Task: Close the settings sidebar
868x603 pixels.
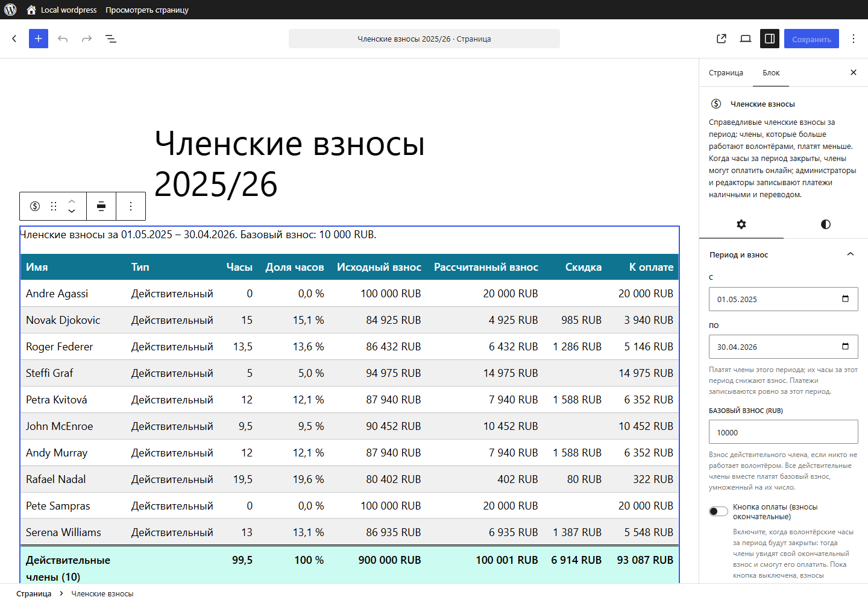Action: (854, 72)
